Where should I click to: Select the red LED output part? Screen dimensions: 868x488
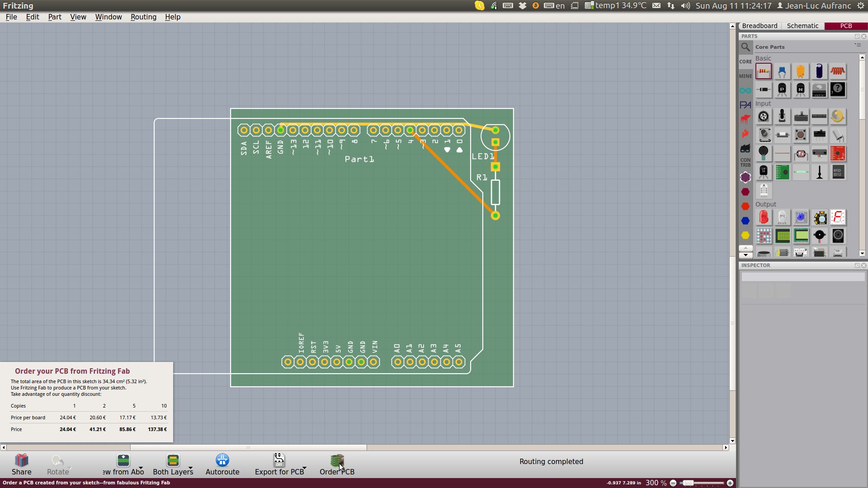[764, 217]
